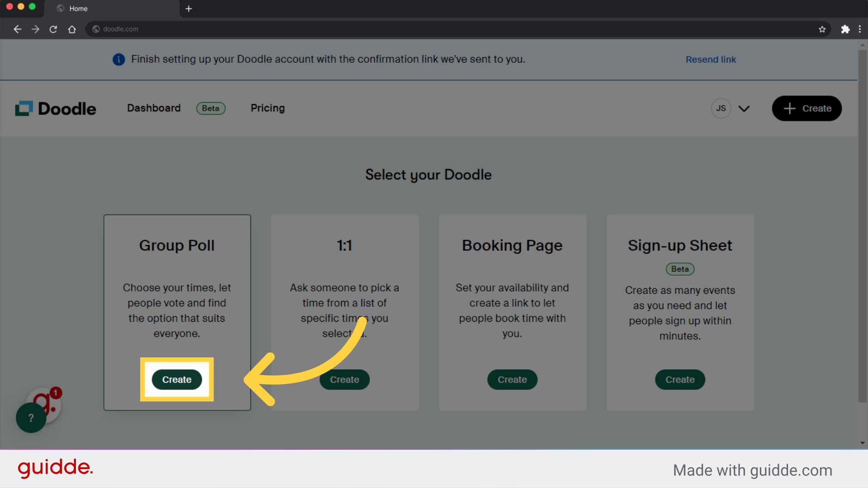Viewport: 868px width, 488px height.
Task: Click the top-right Create button
Action: [x=807, y=108]
